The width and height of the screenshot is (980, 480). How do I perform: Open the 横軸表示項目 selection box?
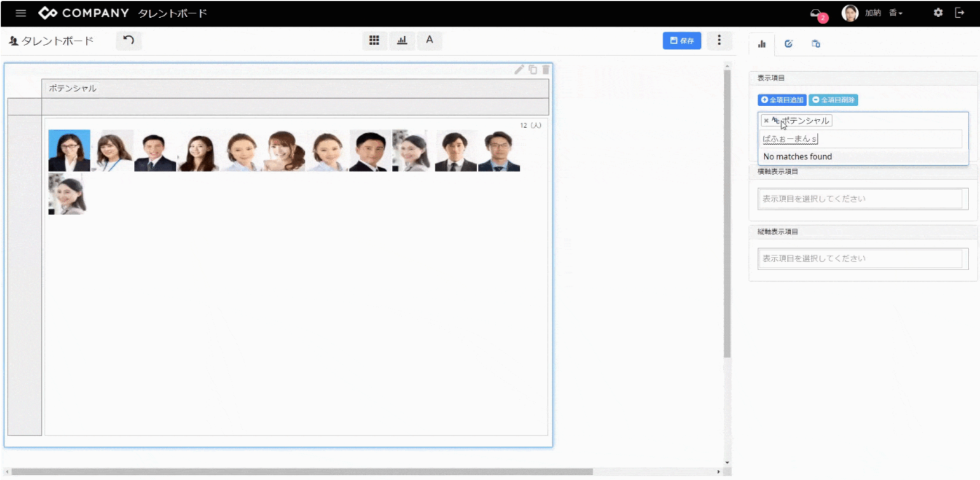(x=862, y=199)
